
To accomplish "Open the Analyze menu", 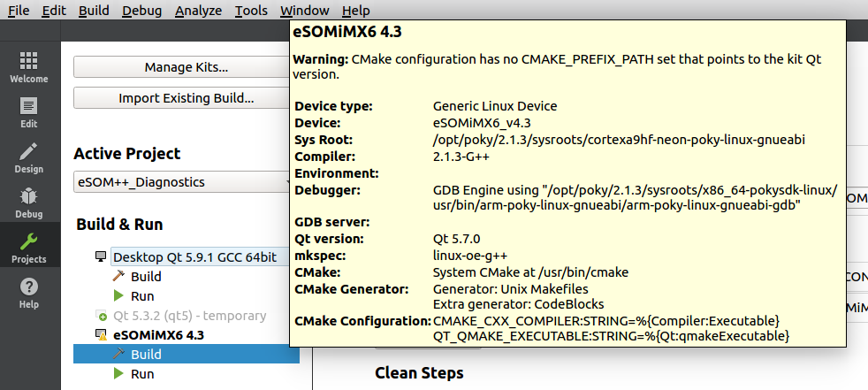I will pyautogui.click(x=199, y=11).
